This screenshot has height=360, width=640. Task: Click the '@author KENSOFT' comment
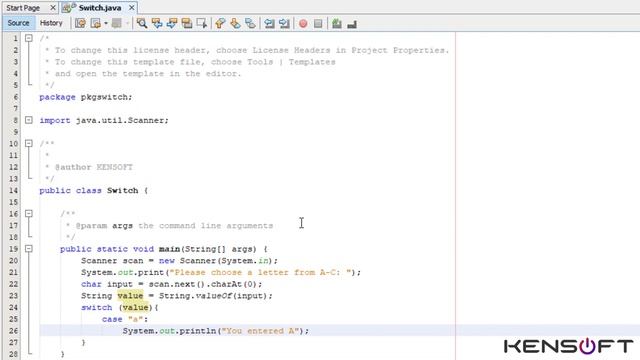[x=94, y=167]
